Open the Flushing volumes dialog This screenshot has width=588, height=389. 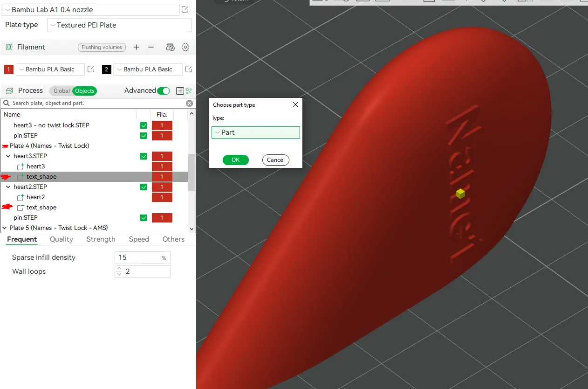coord(102,47)
